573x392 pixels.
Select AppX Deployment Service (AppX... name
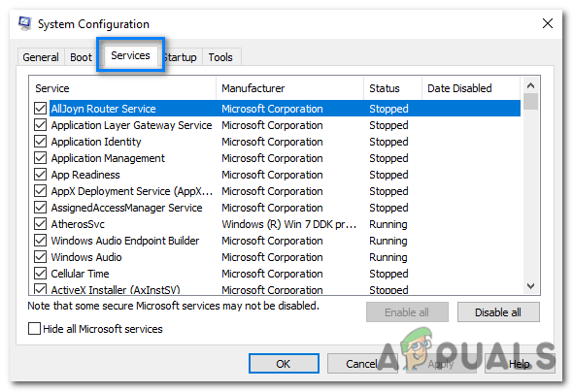[132, 191]
